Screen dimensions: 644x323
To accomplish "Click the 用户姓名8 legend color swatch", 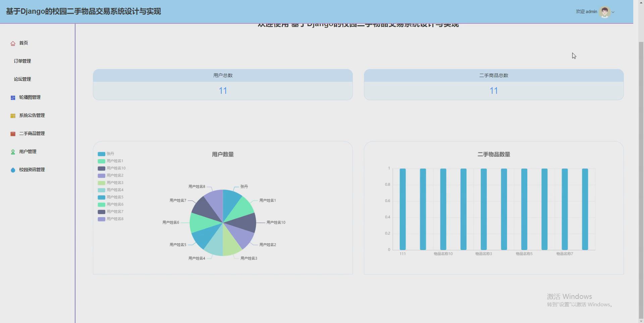I will click(x=101, y=219).
